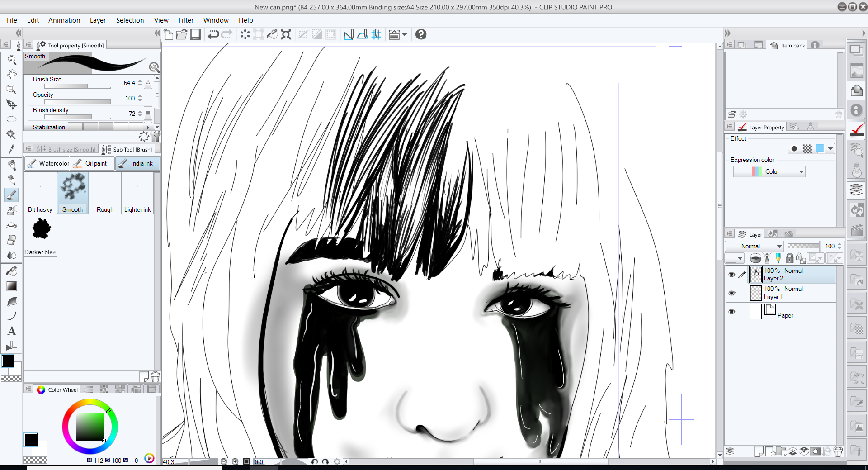Click the help question mark icon
The image size is (868, 470).
coord(421,34)
